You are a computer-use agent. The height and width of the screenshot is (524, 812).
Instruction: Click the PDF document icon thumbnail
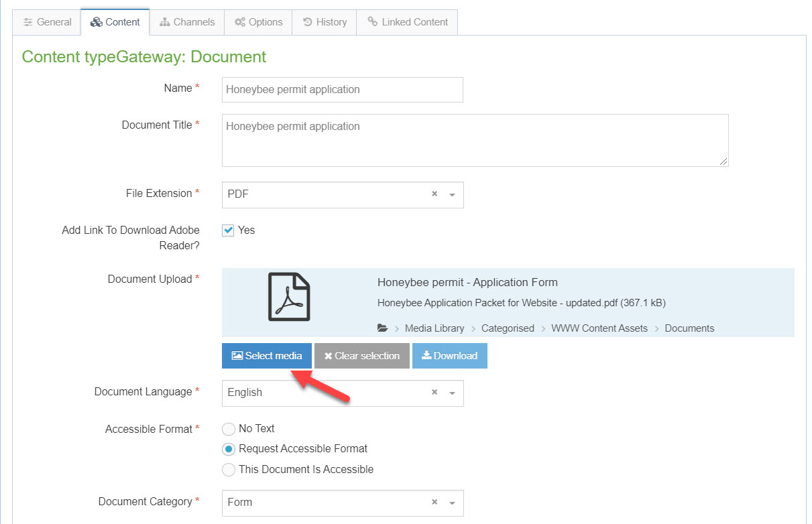(x=289, y=296)
